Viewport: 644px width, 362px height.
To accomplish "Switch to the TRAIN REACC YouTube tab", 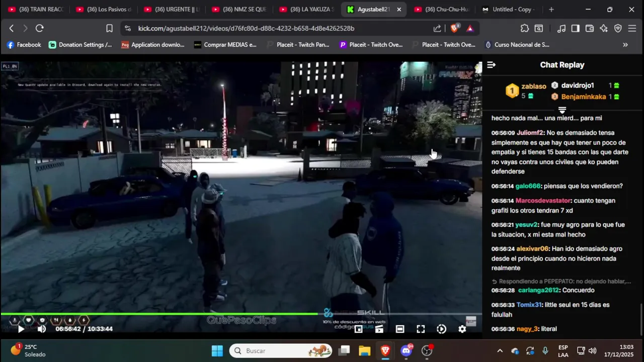I will 35,10.
